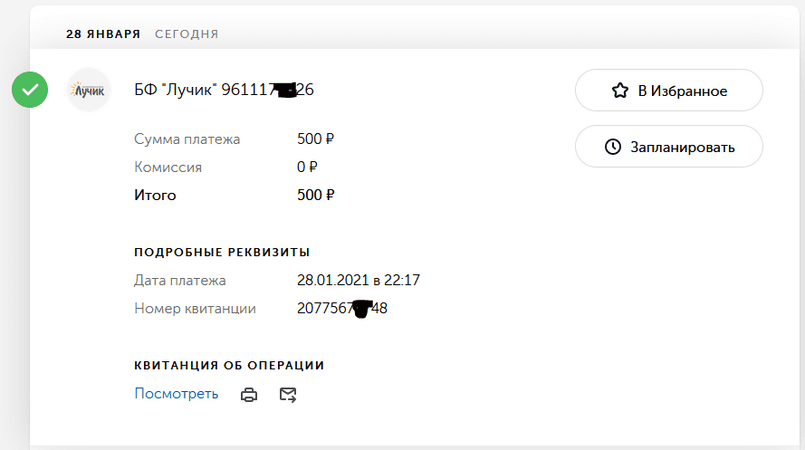Select the receipt number starting with 2077567
The height and width of the screenshot is (450, 805).
click(342, 308)
